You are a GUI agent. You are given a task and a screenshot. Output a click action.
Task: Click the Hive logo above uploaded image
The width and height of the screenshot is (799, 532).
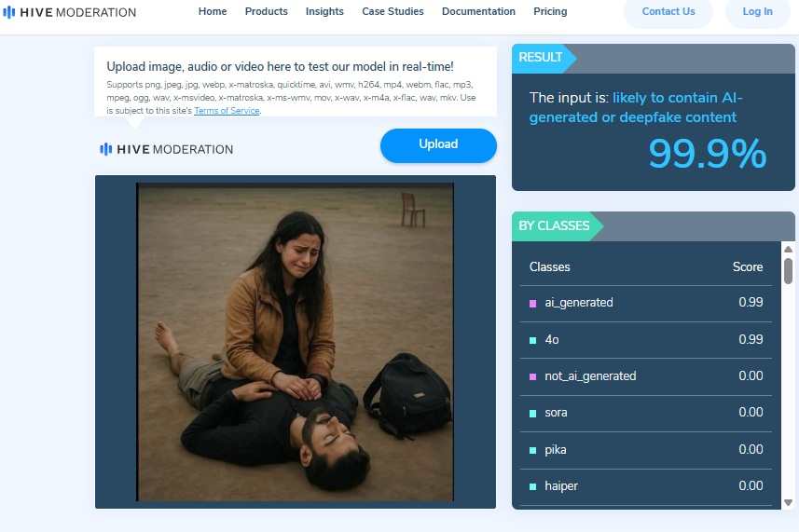[167, 149]
